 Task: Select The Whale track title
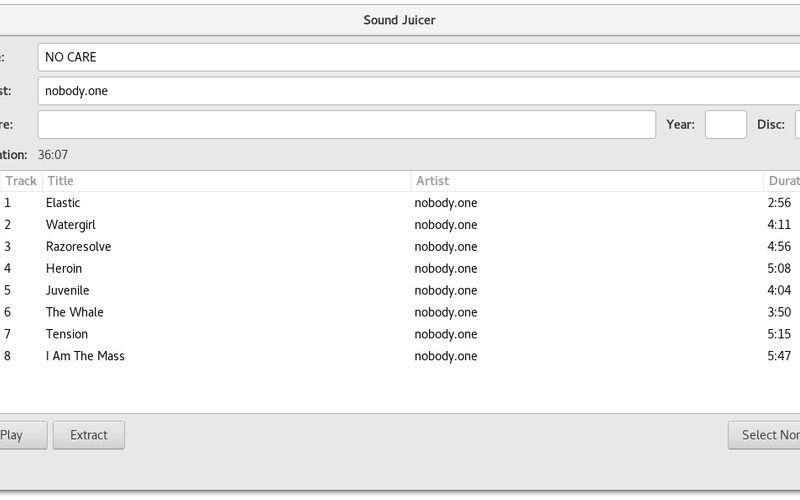pos(74,313)
